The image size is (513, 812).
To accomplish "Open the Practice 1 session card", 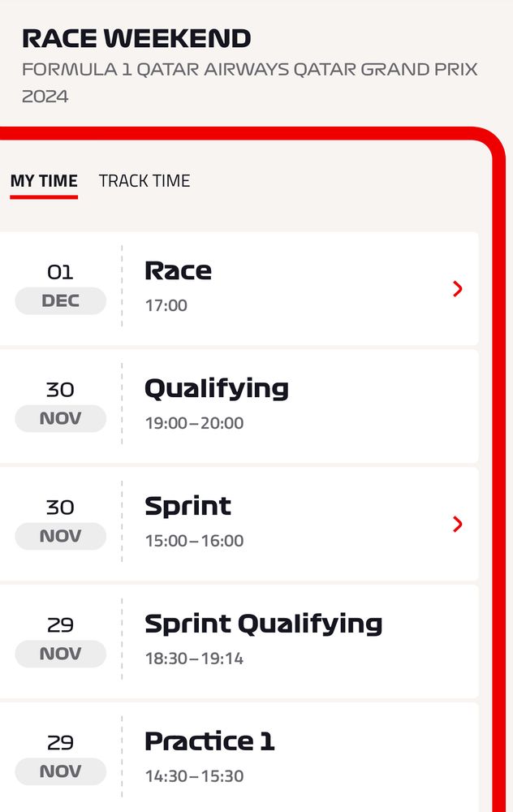I will pyautogui.click(x=239, y=757).
